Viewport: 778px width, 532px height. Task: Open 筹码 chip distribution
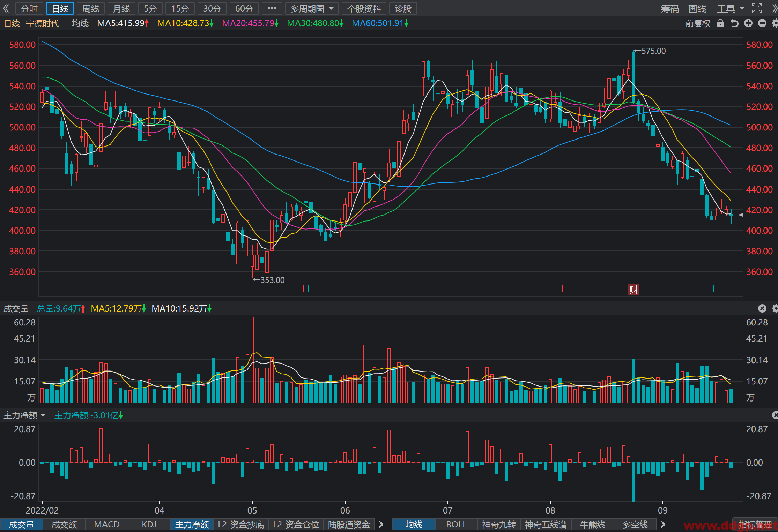(x=670, y=8)
